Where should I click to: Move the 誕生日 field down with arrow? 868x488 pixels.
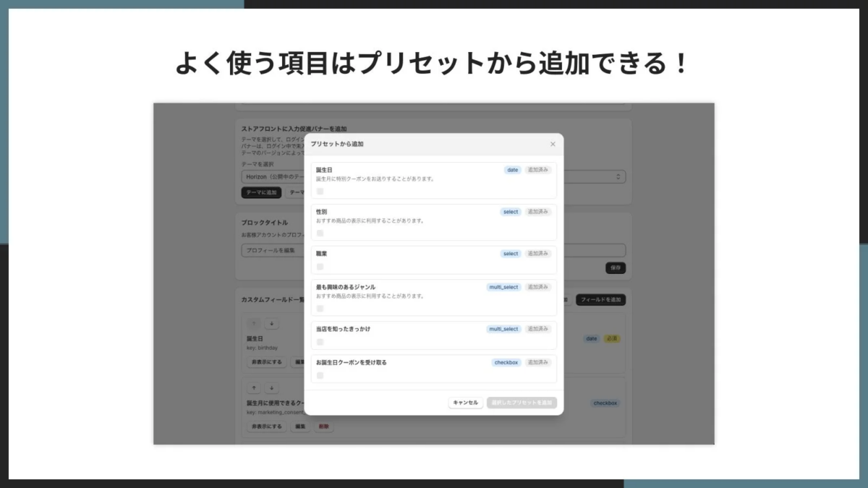click(x=271, y=324)
